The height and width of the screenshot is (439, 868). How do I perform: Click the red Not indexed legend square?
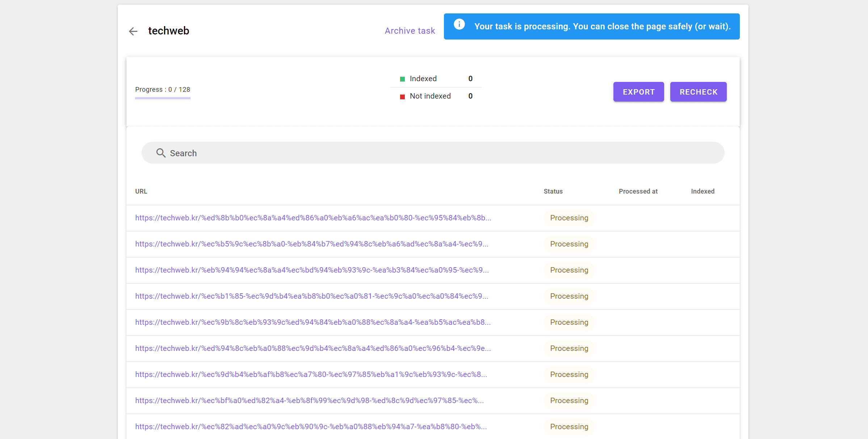(402, 96)
